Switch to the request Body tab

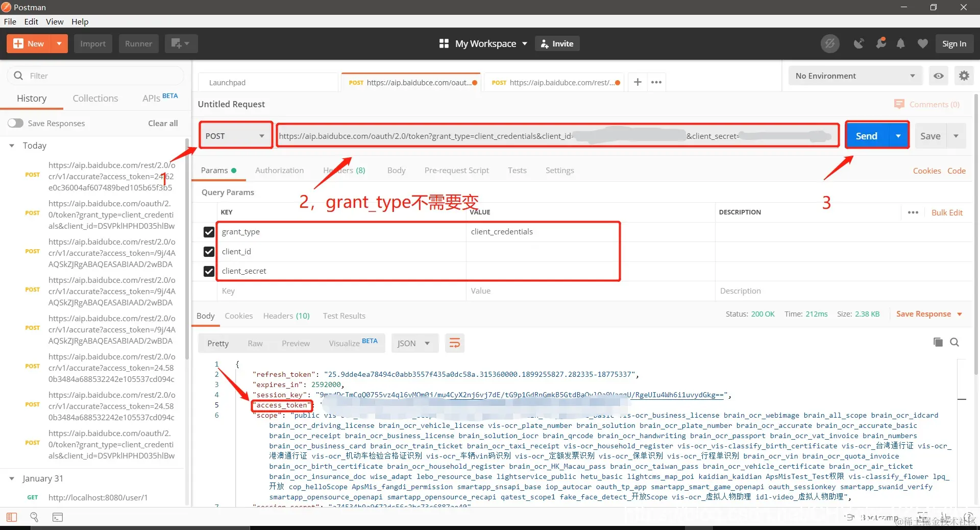pyautogui.click(x=396, y=170)
